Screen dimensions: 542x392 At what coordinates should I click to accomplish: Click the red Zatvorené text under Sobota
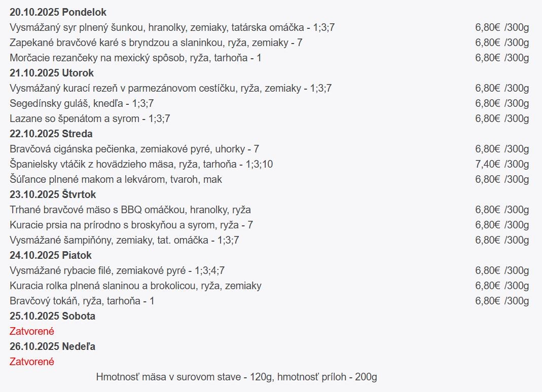(x=32, y=331)
